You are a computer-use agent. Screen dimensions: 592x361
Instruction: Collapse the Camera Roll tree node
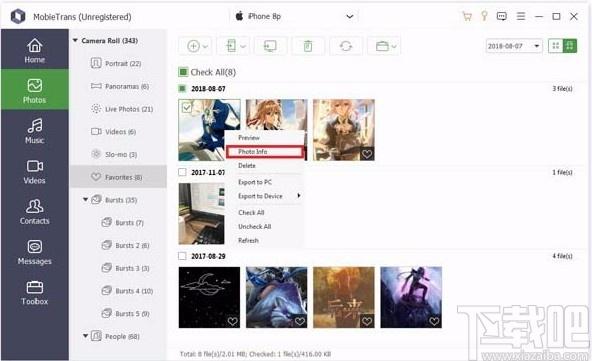75,40
